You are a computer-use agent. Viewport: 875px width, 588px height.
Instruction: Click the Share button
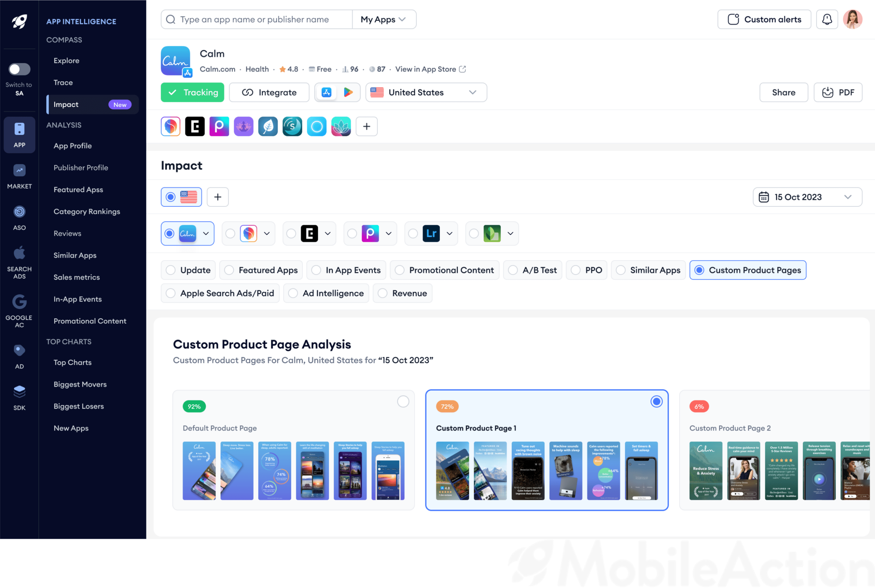point(783,92)
